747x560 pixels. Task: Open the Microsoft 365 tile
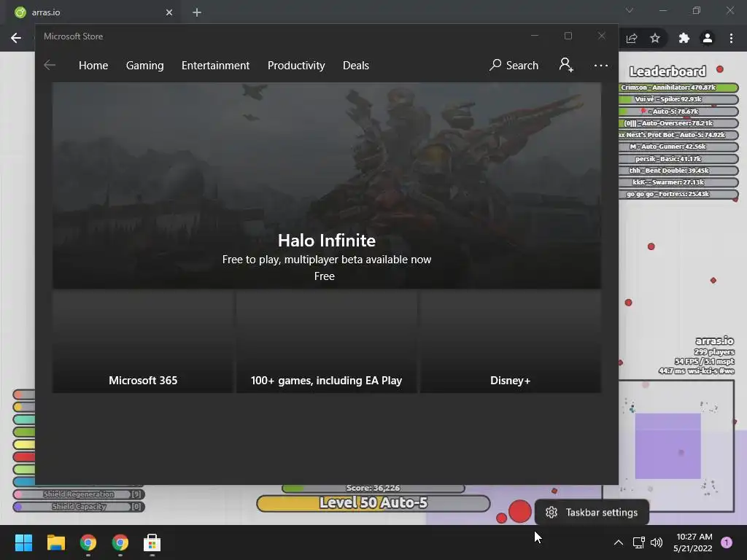pyautogui.click(x=143, y=342)
